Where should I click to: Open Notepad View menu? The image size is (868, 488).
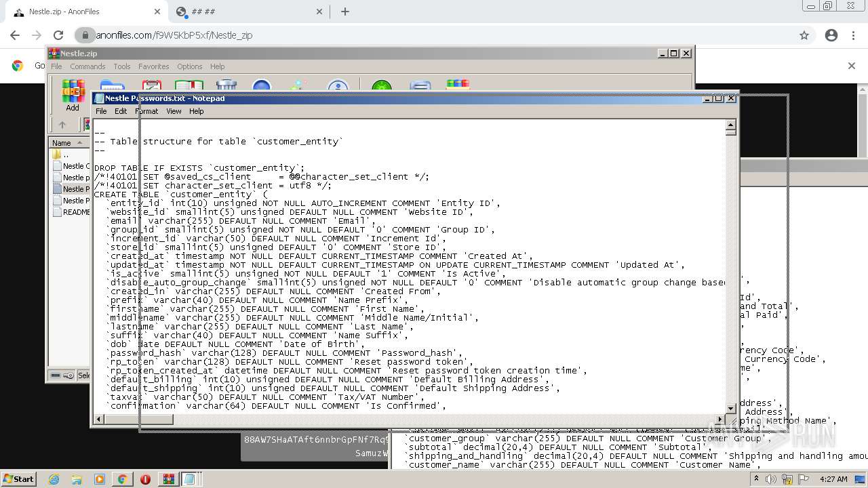(x=174, y=111)
